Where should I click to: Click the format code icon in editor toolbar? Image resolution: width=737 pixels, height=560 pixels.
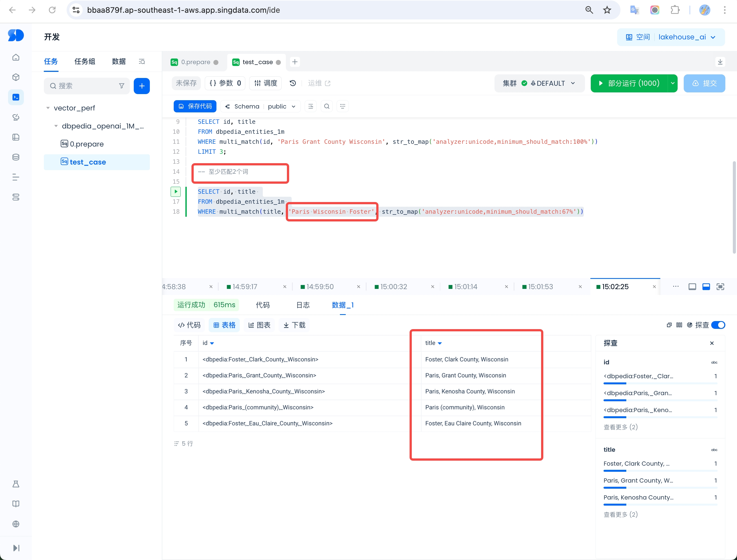click(311, 106)
